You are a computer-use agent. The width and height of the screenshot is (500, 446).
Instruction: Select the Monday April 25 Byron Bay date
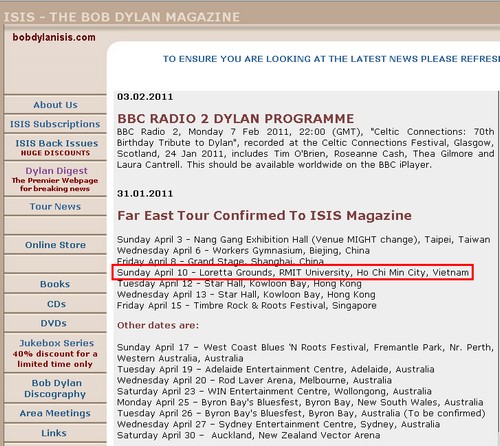(300, 402)
